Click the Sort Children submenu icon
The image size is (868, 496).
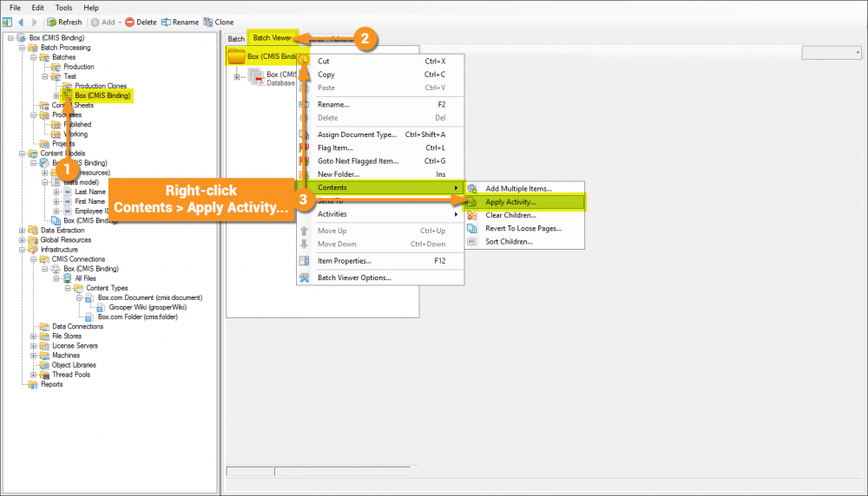(471, 242)
